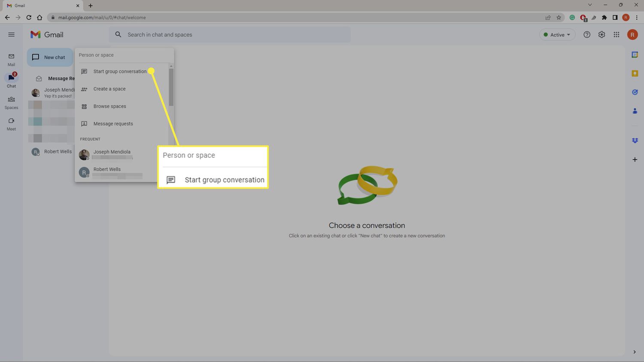Open Chat in the left sidebar
This screenshot has height=362, width=644.
[11, 81]
